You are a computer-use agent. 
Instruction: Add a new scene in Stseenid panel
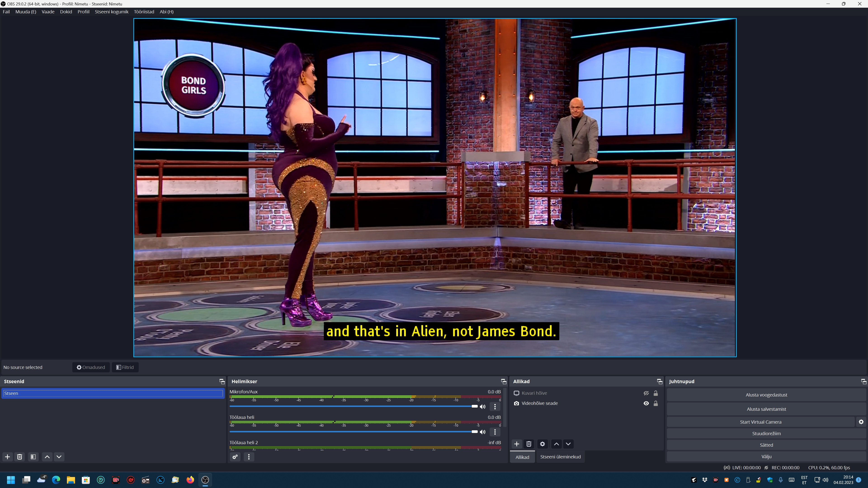[7, 457]
